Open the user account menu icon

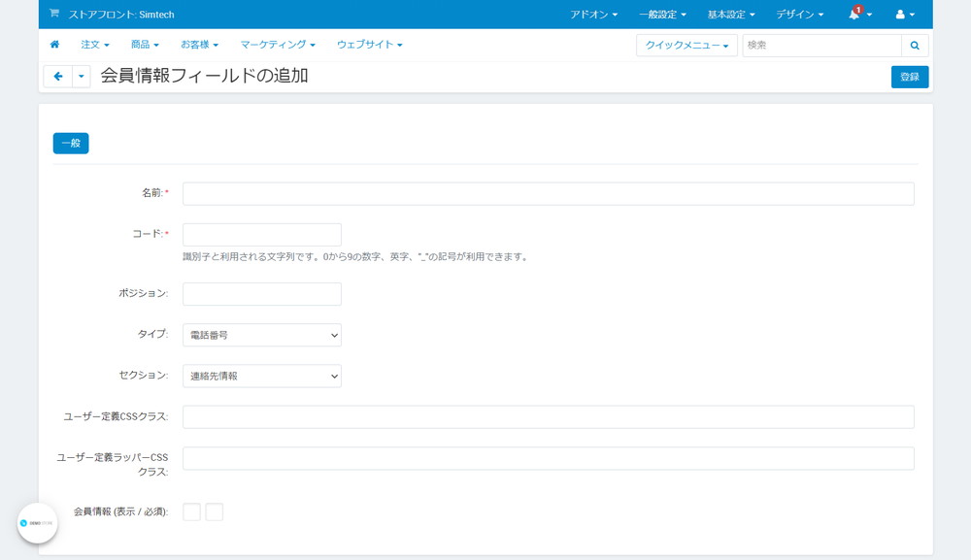(905, 15)
